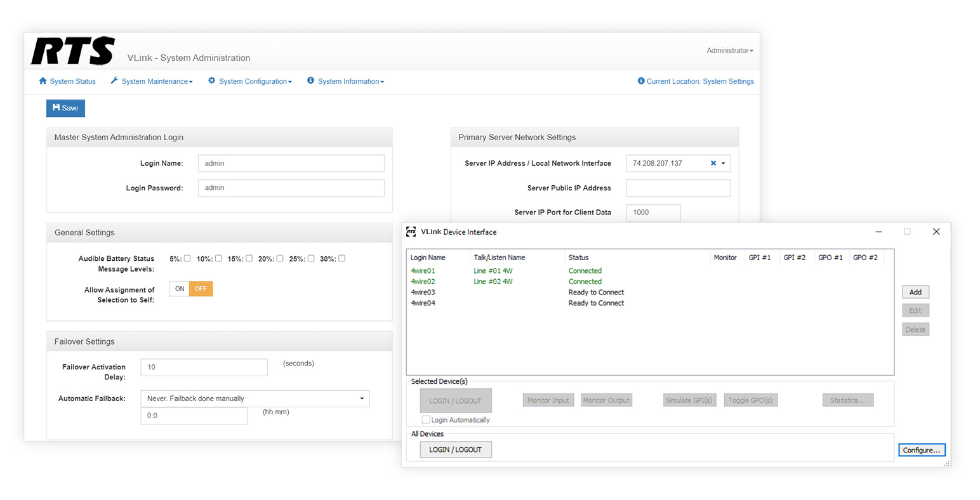
Task: Click the wrench icon beside System Maintenance
Action: (x=114, y=81)
